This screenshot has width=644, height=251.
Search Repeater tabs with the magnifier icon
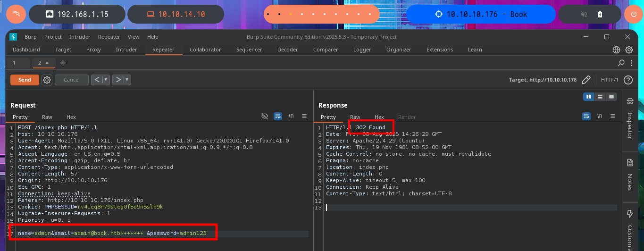pyautogui.click(x=621, y=63)
